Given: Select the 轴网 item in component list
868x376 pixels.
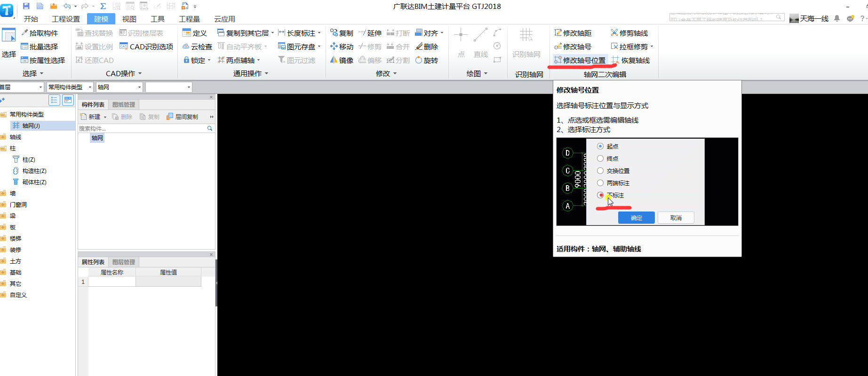Looking at the screenshot, I should coord(97,138).
